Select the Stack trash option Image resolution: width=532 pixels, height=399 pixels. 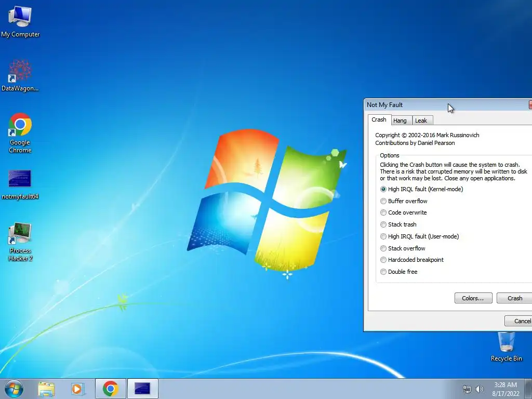click(398, 224)
